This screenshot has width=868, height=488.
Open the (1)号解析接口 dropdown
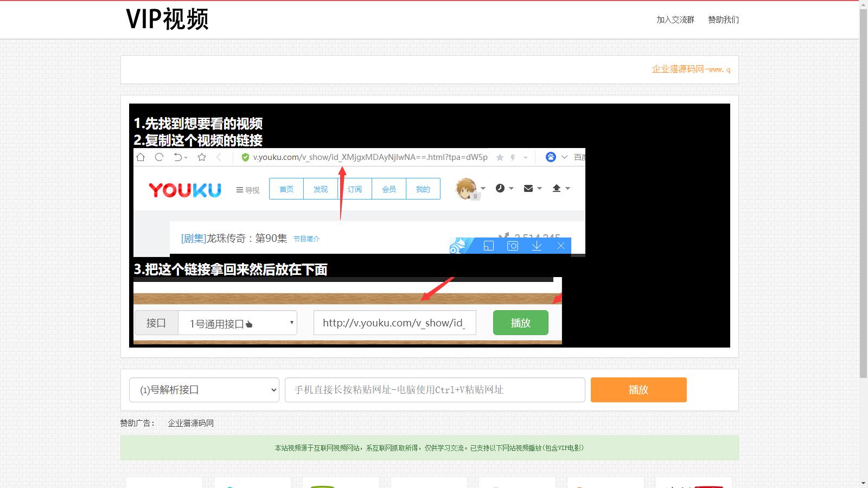click(x=204, y=390)
